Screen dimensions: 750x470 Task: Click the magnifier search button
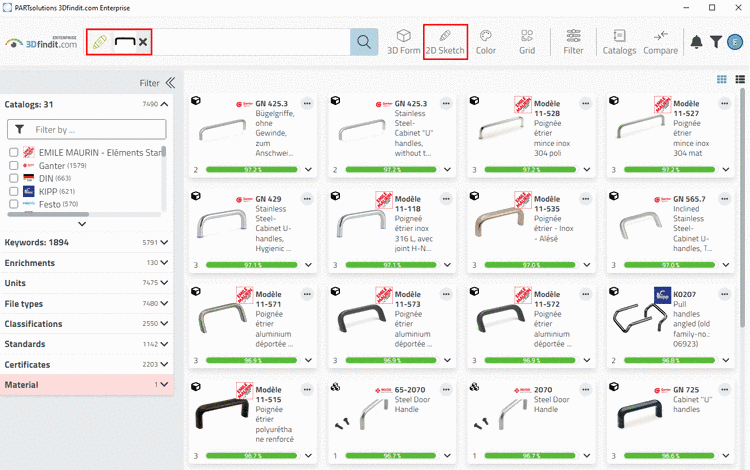coord(364,42)
